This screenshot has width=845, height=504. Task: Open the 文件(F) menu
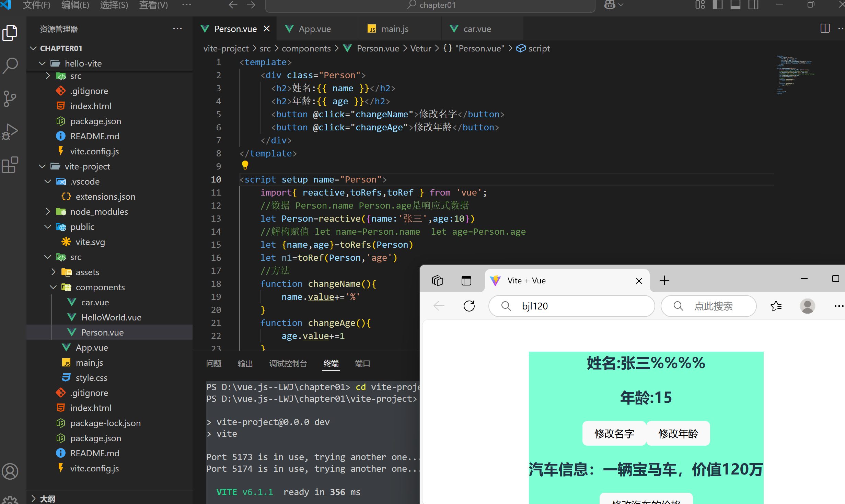36,5
